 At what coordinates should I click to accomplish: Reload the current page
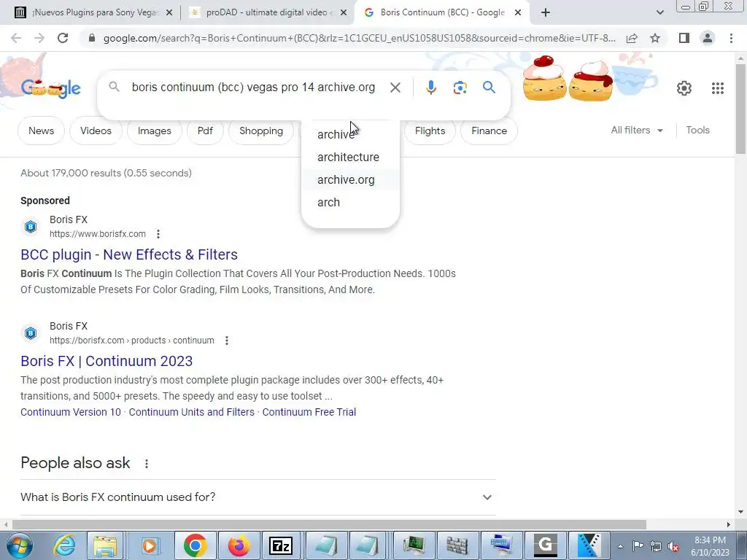point(63,38)
